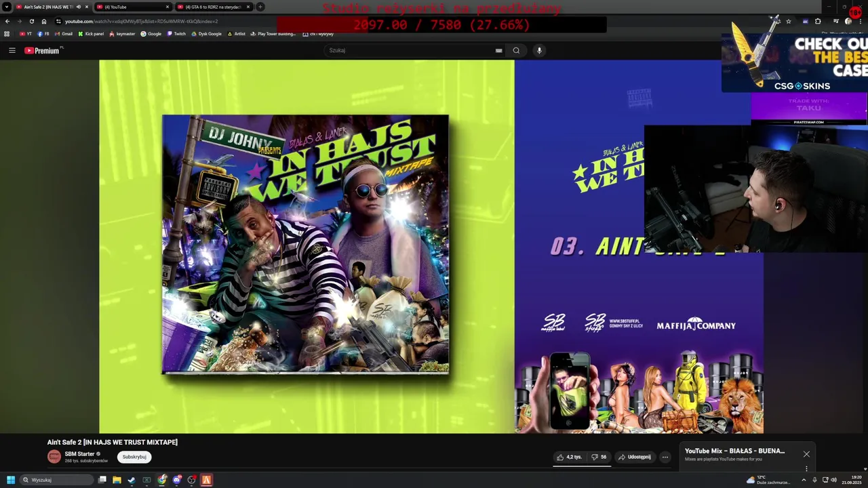Open the Kick panel bookmark
Screen dimensions: 868x488
pyautogui.click(x=91, y=34)
